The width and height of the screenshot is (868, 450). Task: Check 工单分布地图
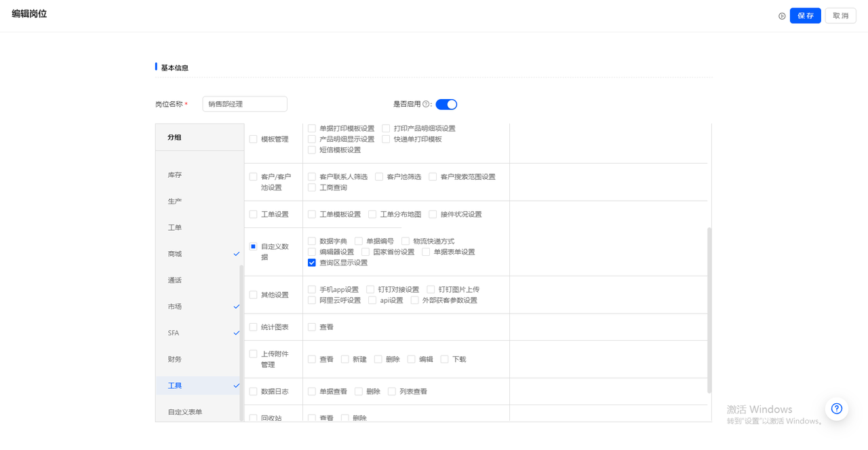tap(372, 214)
